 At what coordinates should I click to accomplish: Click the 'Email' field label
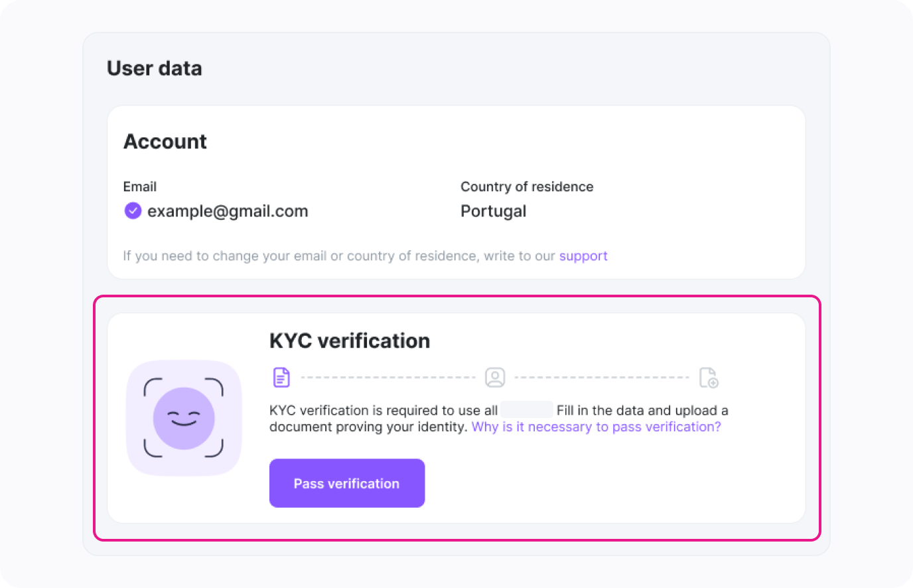tap(140, 186)
